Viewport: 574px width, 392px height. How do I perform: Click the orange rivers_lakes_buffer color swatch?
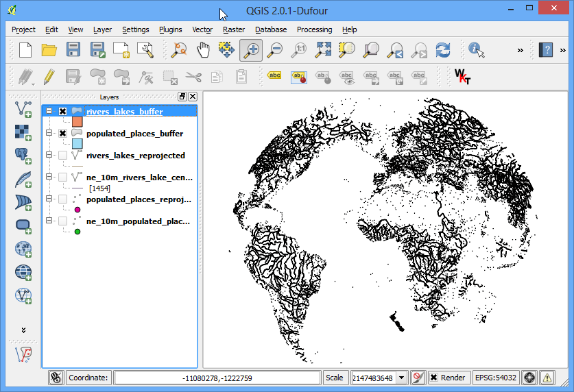pos(77,122)
